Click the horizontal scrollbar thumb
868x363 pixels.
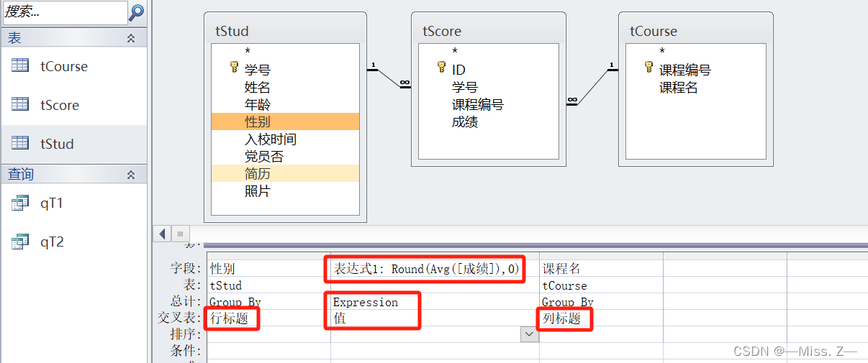[180, 234]
